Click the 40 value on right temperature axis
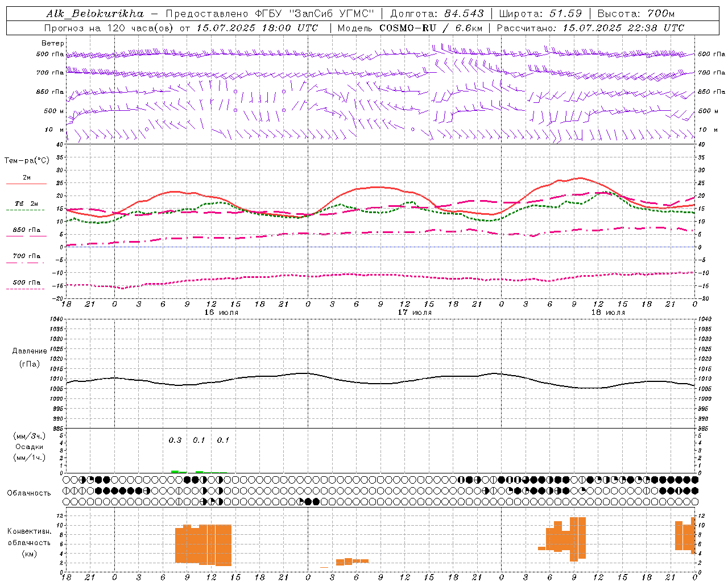Viewport: 728px width, 582px height. [701, 144]
